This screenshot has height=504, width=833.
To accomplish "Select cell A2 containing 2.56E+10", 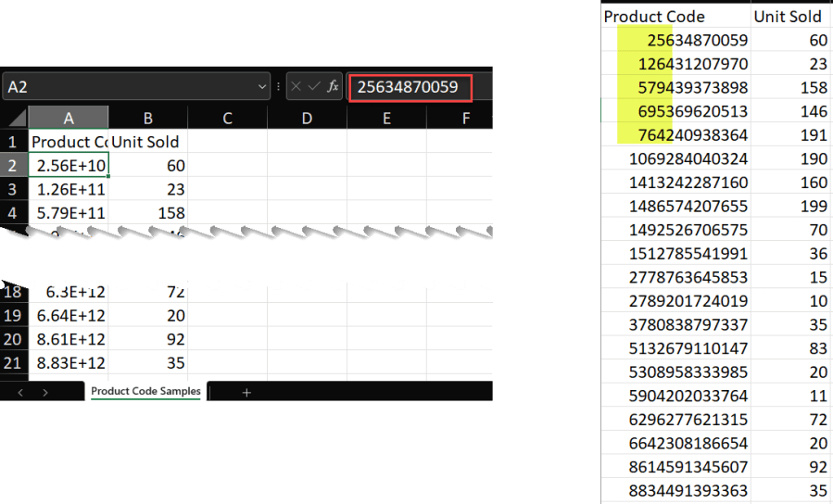I will coord(69,166).
